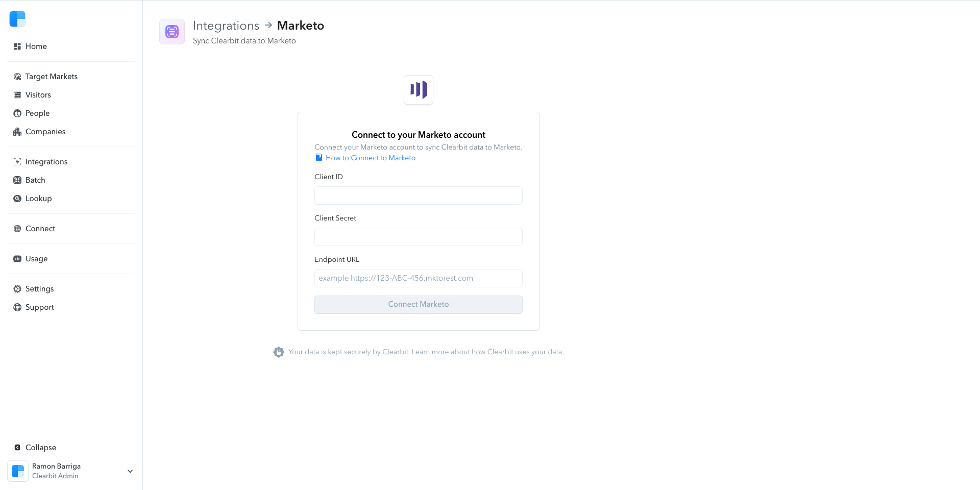Screen dimensions: 980x490
Task: Click the Collapse sidebar arrow icon
Action: click(x=17, y=448)
